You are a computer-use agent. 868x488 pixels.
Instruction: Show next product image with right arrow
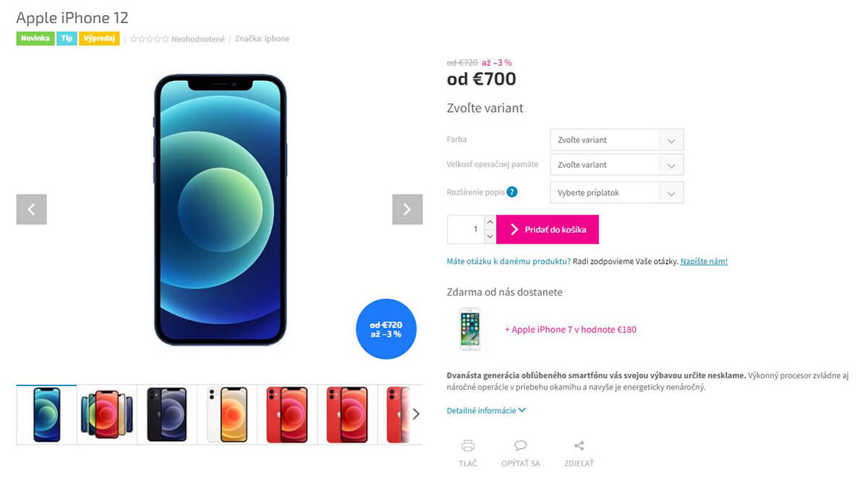407,210
